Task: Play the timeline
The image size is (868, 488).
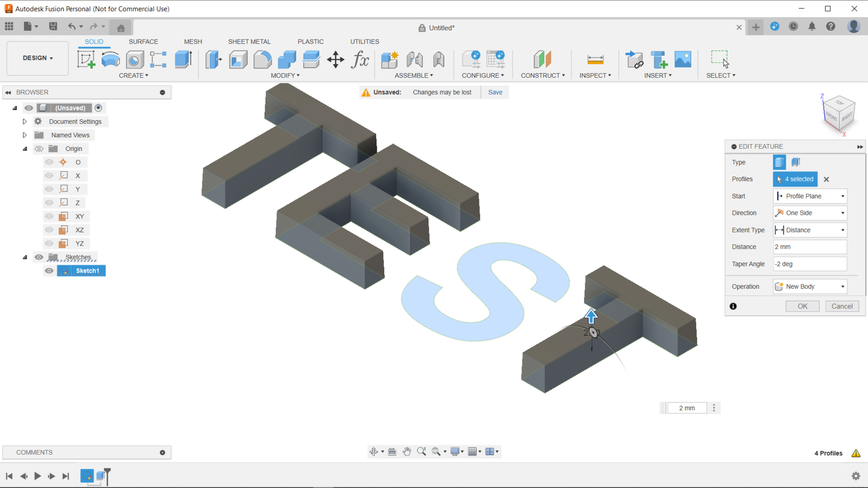Action: (37, 476)
